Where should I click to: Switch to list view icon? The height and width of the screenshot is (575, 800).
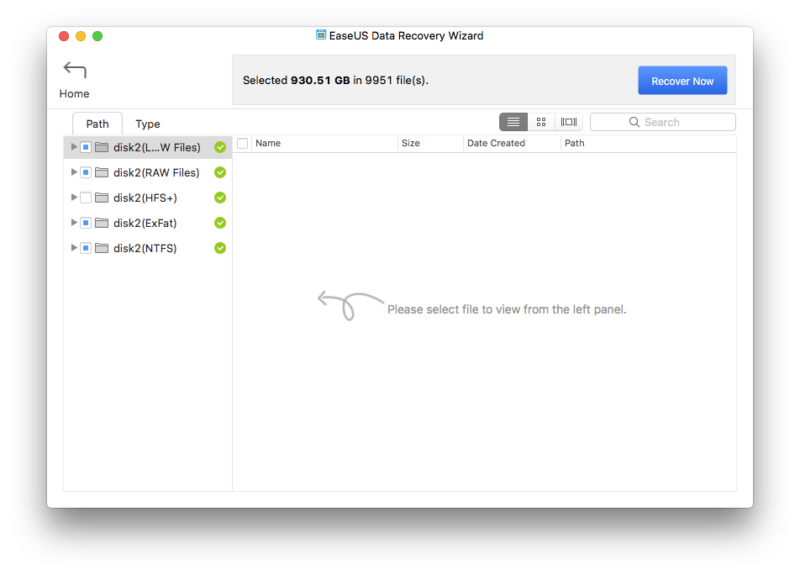pyautogui.click(x=513, y=122)
